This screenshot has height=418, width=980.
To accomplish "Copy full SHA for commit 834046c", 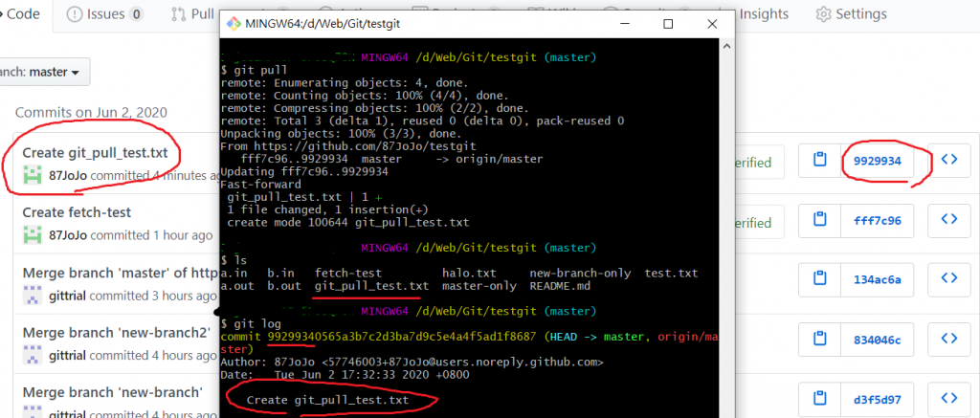I will click(819, 340).
